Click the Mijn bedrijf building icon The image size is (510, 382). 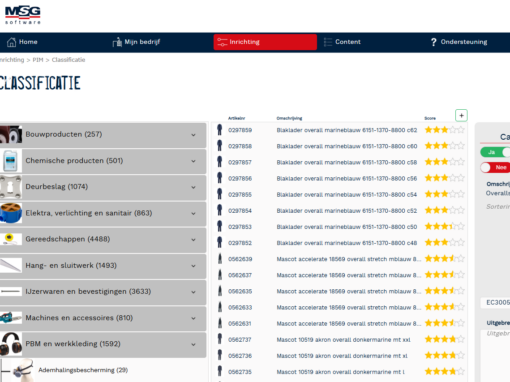point(117,42)
